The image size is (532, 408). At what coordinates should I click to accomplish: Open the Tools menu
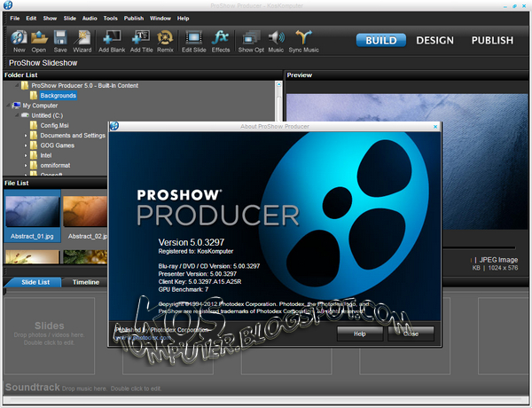[x=111, y=19]
